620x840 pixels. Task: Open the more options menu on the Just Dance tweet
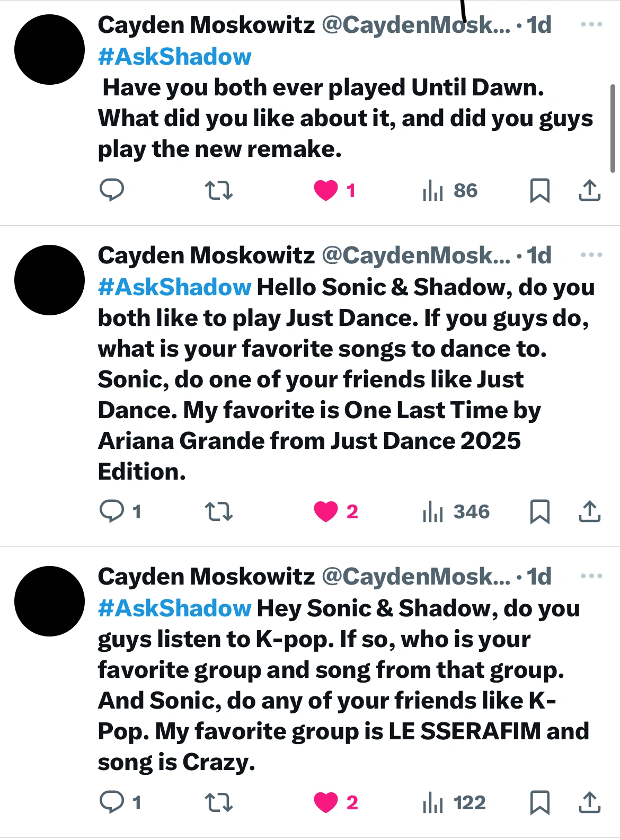tap(590, 254)
